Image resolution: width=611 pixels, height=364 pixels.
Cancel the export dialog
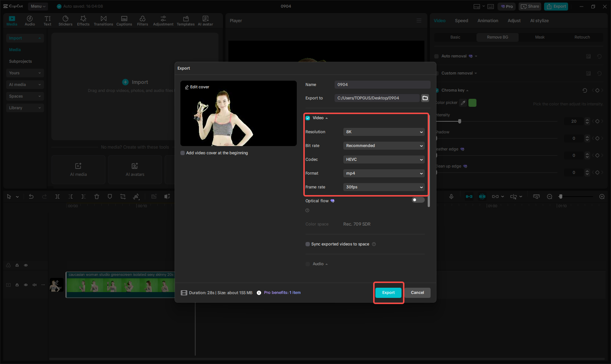pyautogui.click(x=417, y=292)
